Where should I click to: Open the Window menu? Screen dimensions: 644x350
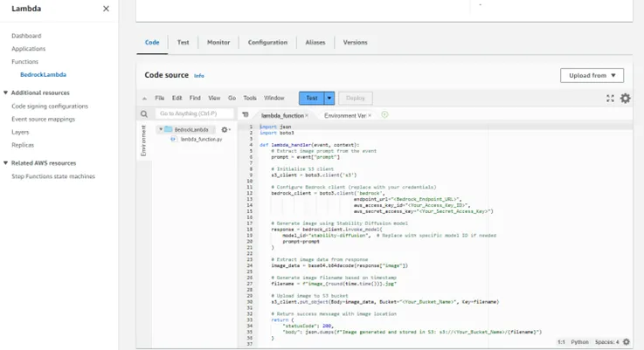tap(274, 98)
